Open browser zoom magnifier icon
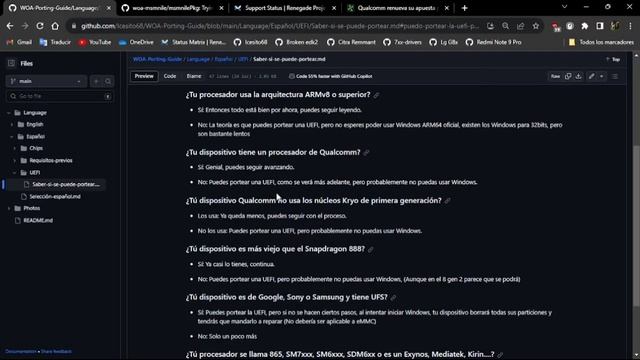Screen dimensions: 640x360 [505, 26]
